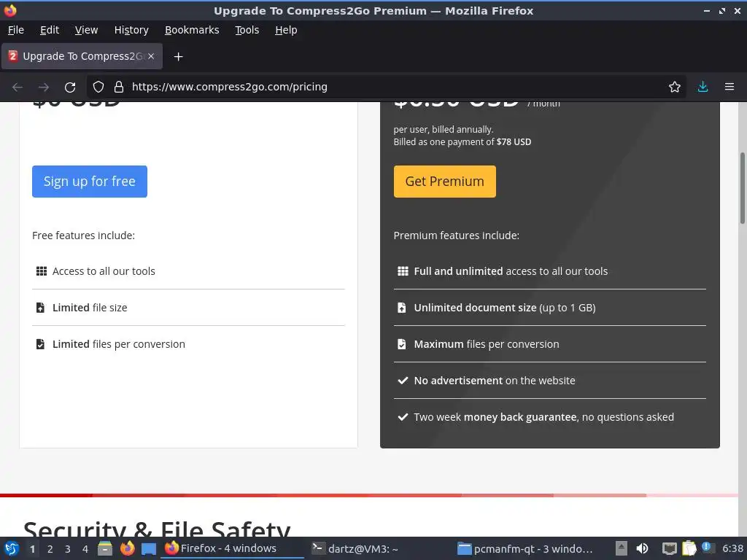The height and width of the screenshot is (560, 747).
Task: Go forward to next page
Action: [44, 87]
